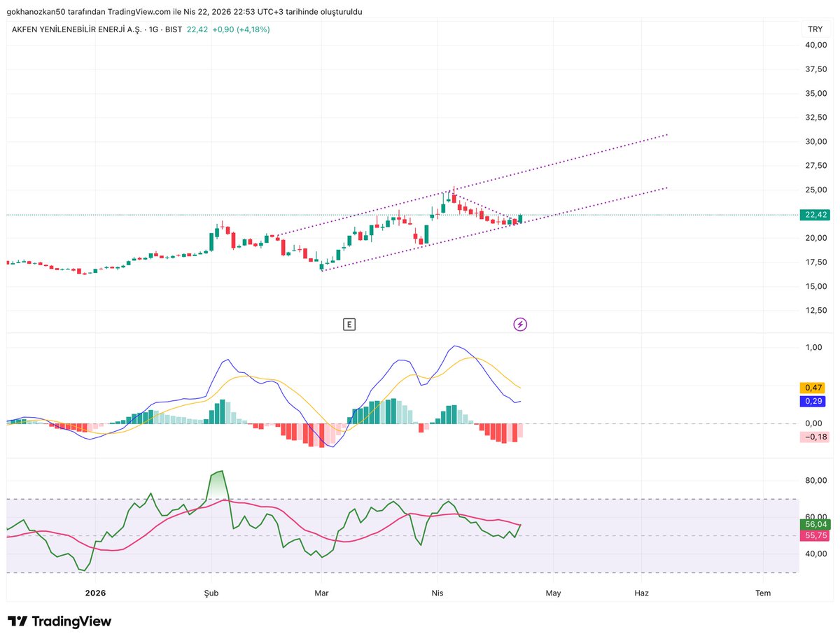Click the Nis month label
The width and height of the screenshot is (840, 641).
tap(437, 593)
